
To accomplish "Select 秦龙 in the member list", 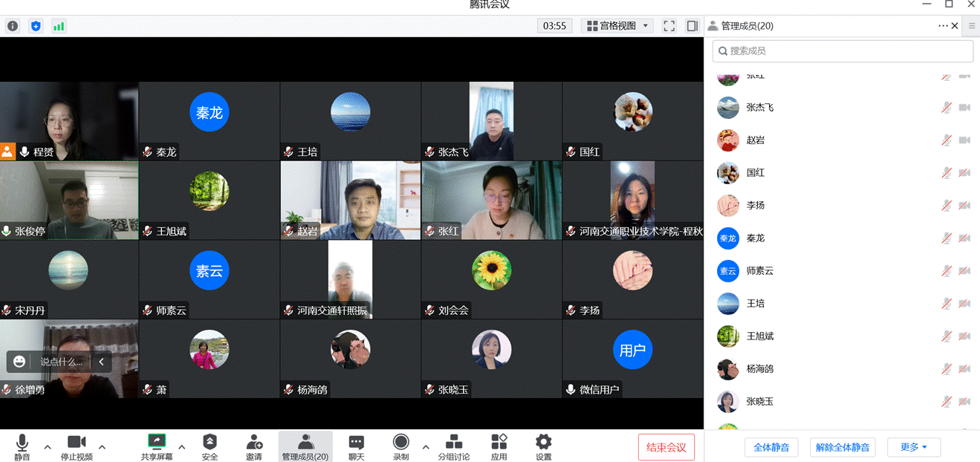I will pyautogui.click(x=755, y=238).
